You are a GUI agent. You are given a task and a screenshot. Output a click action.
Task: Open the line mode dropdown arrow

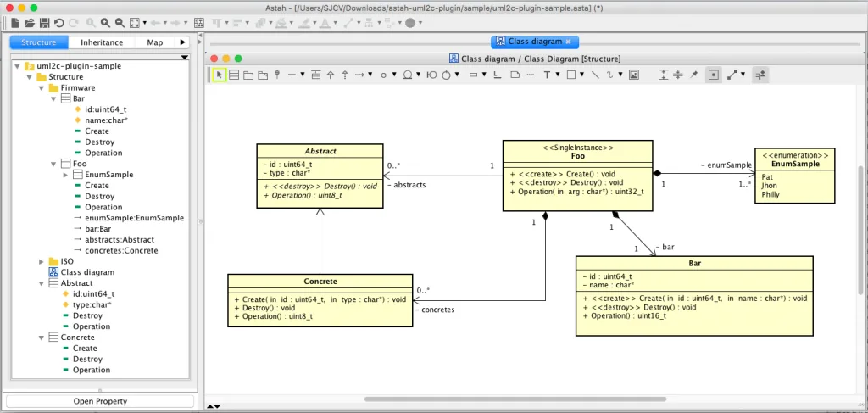743,75
